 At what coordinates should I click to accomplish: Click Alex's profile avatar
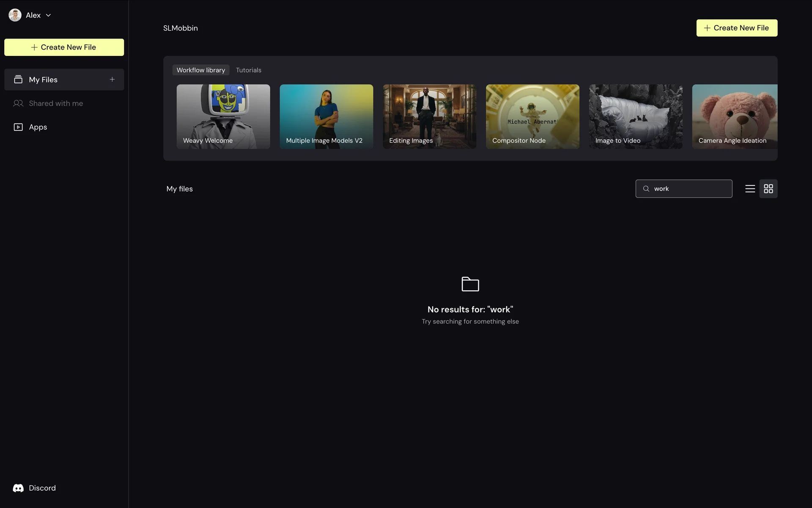click(x=15, y=15)
